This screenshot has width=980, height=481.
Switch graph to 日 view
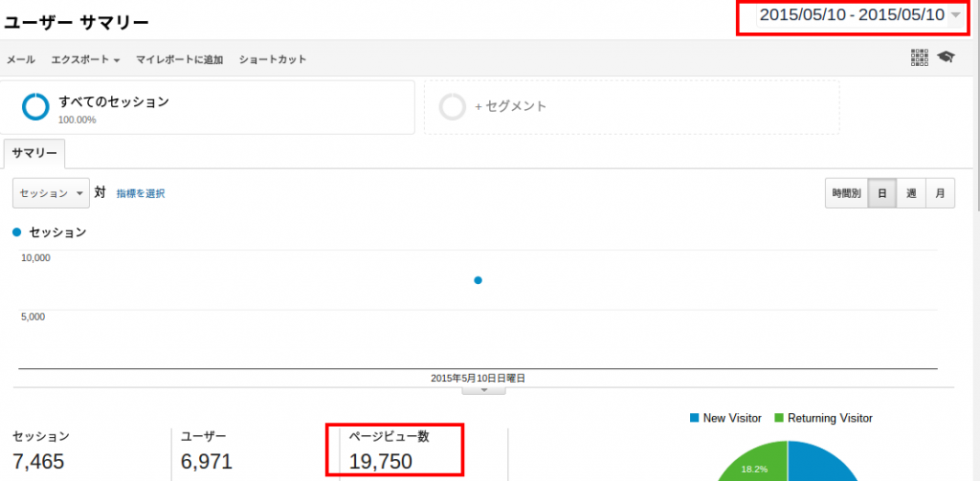pyautogui.click(x=881, y=194)
